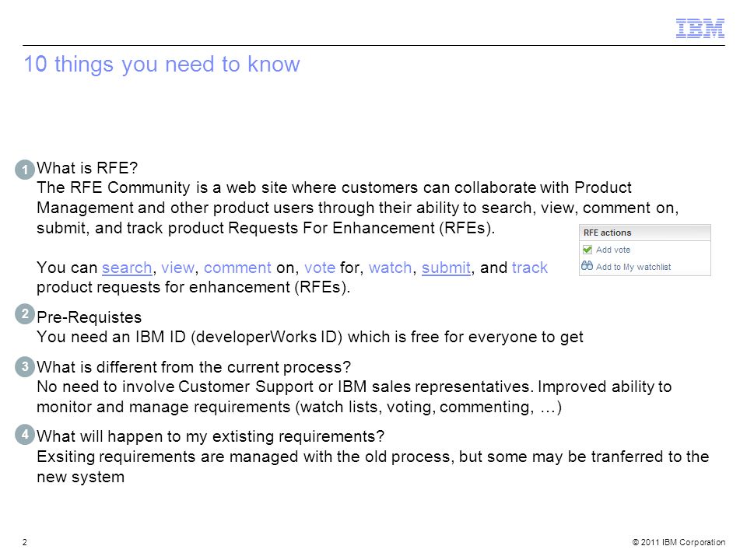Click the 2011 IBM Corporation copyright text
Screen dimensions: 747x560
679,542
